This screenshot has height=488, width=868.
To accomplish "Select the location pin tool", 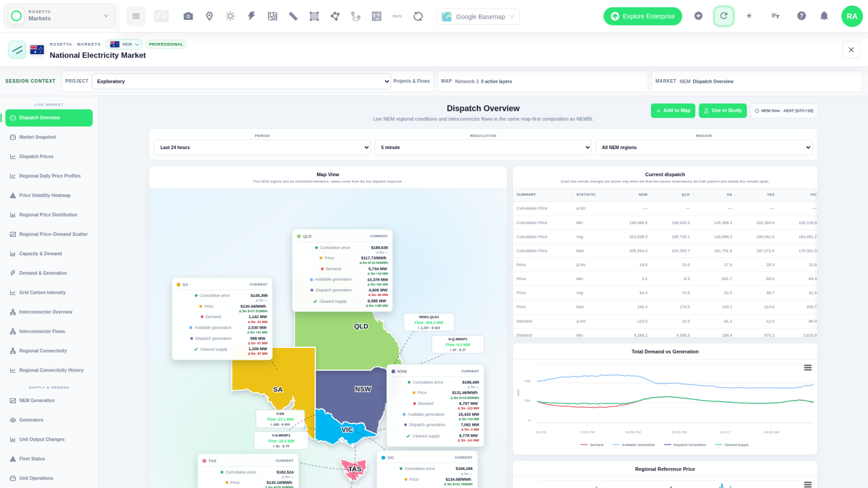I will coord(209,16).
